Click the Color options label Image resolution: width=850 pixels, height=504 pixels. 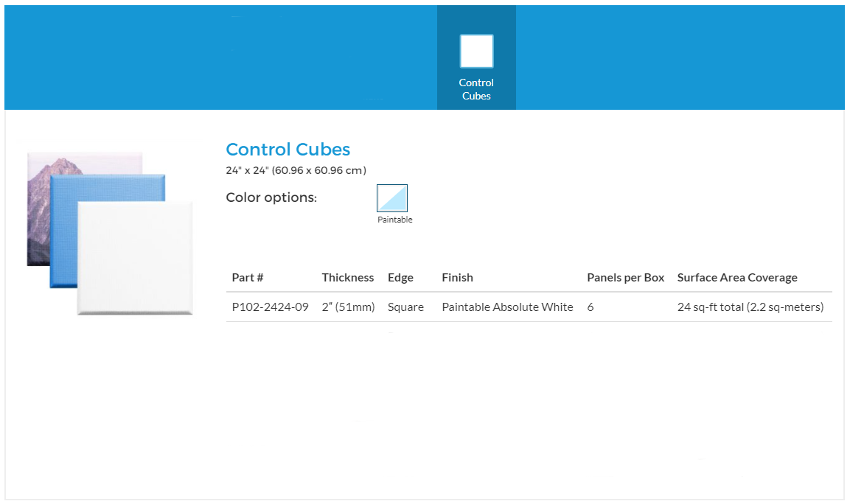tap(271, 197)
